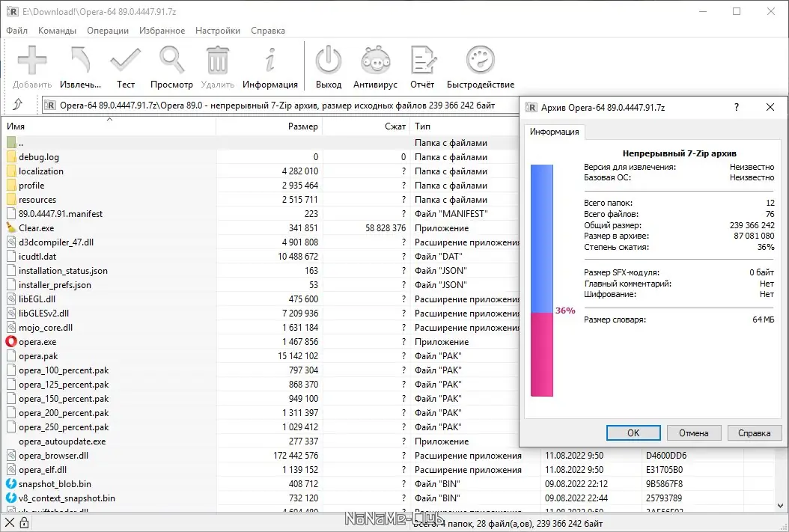Click the Добавить (Add) toolbar icon
Viewport: 789px width, 532px height.
point(32,61)
